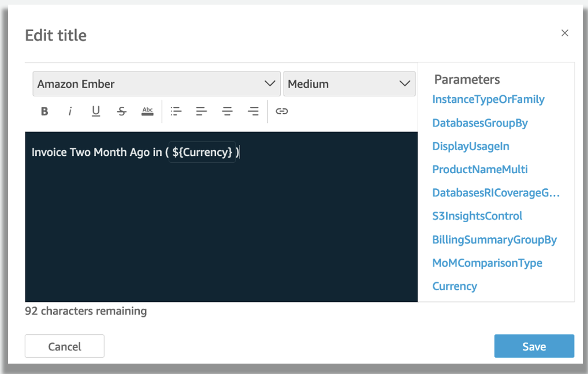Close the Edit title dialog

(x=565, y=33)
